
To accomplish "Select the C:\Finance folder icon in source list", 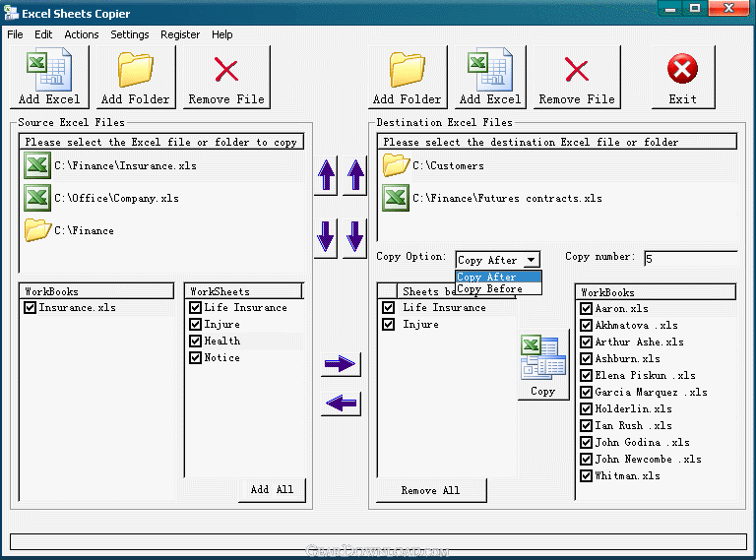I will click(37, 230).
